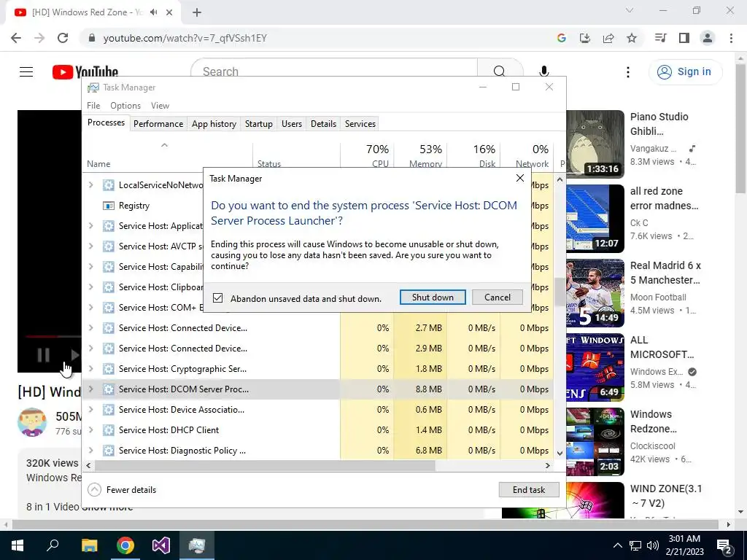Open the View menu in Task Manager
The width and height of the screenshot is (747, 560).
pos(160,106)
